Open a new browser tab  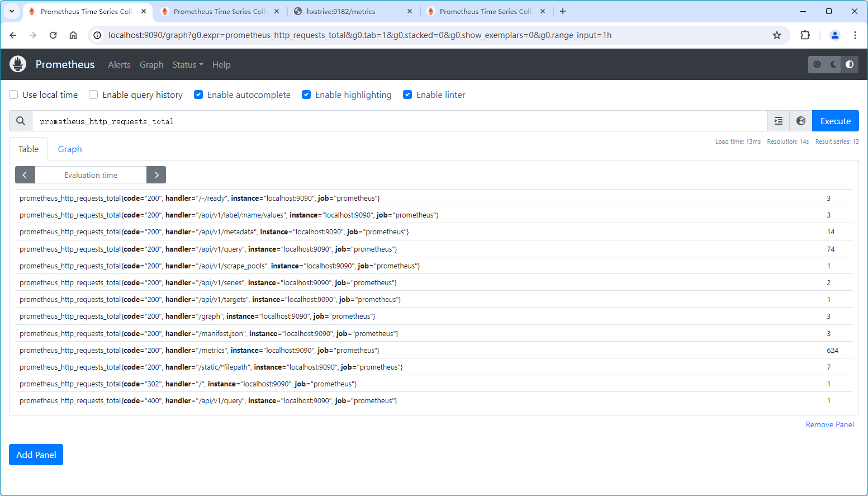coord(563,11)
